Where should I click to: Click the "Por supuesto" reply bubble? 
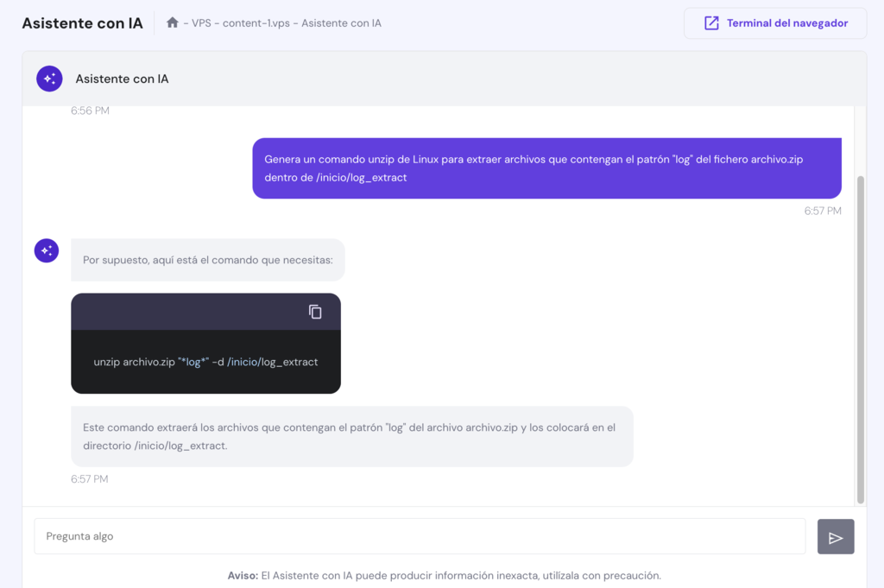[x=207, y=260]
